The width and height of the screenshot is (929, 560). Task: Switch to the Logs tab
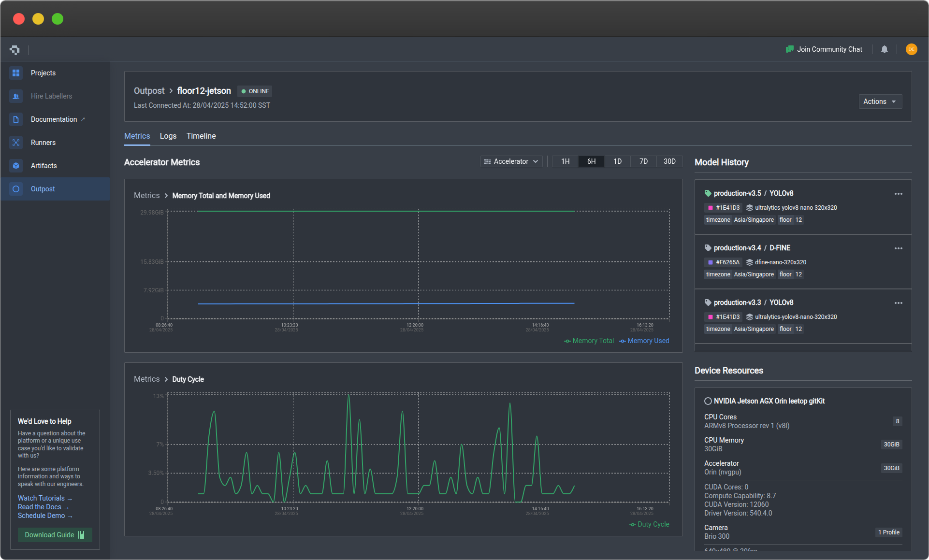pyautogui.click(x=168, y=136)
